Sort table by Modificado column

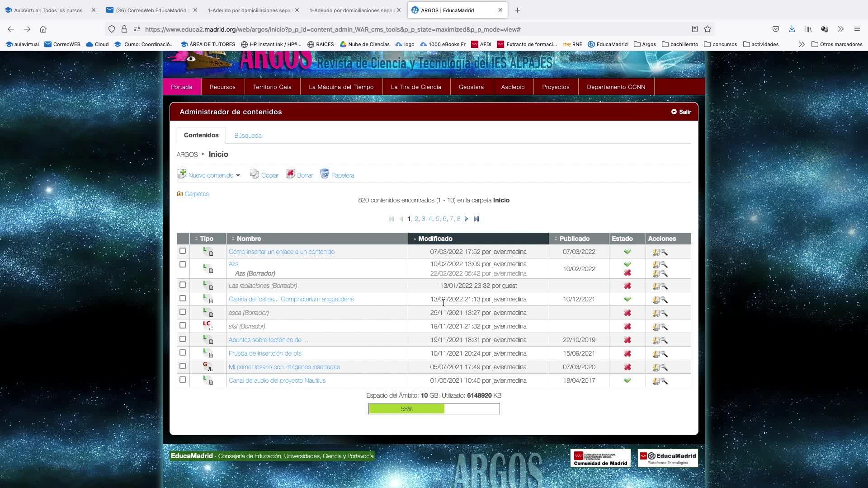tap(435, 239)
